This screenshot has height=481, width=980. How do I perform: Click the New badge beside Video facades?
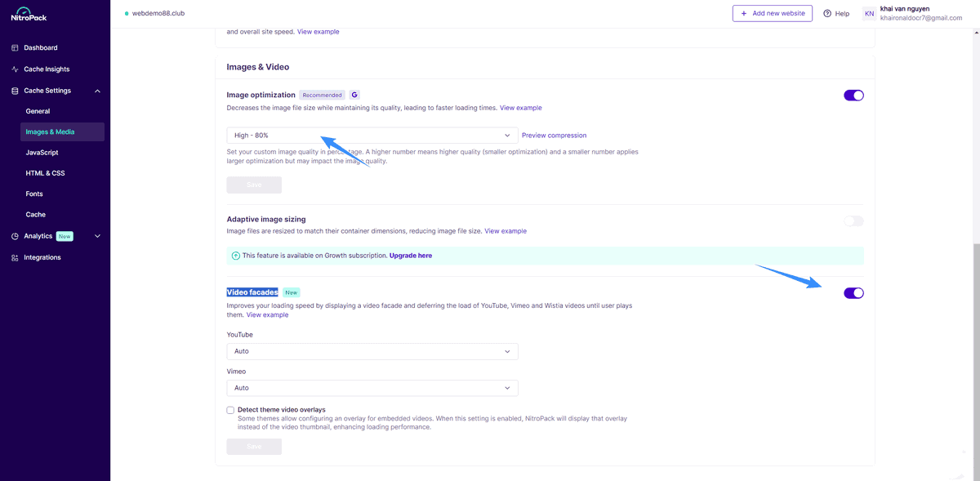coord(292,292)
